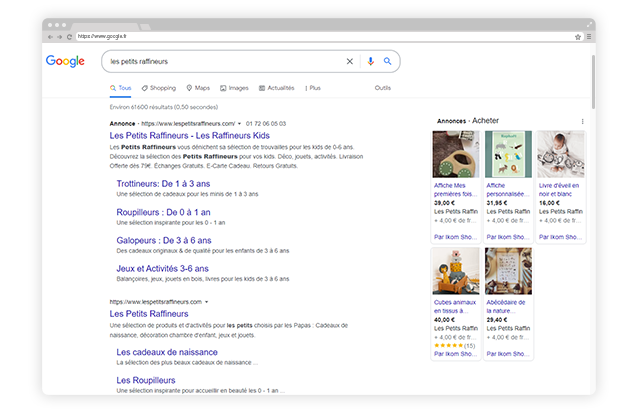Toggle browser fullscreen with corner arrows icon
Image resolution: width=635 pixels, height=420 pixels.
(x=589, y=25)
